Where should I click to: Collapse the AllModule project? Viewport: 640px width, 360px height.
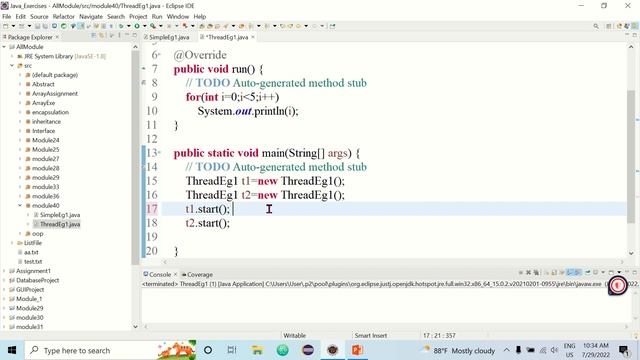(x=4, y=47)
